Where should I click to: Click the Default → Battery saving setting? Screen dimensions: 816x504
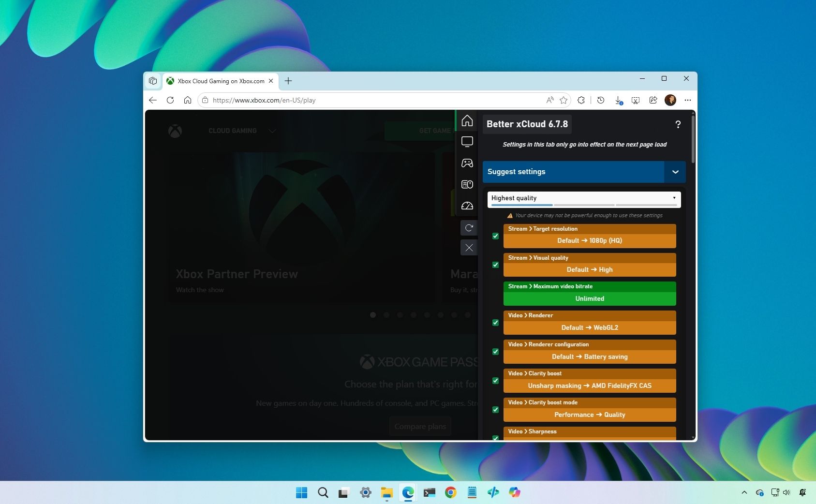point(590,356)
